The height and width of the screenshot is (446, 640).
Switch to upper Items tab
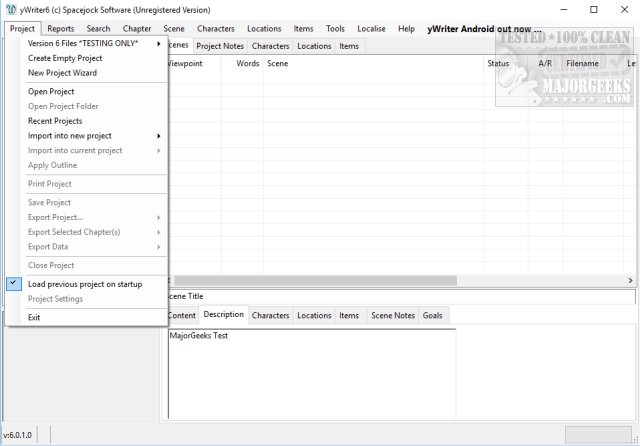pos(349,46)
